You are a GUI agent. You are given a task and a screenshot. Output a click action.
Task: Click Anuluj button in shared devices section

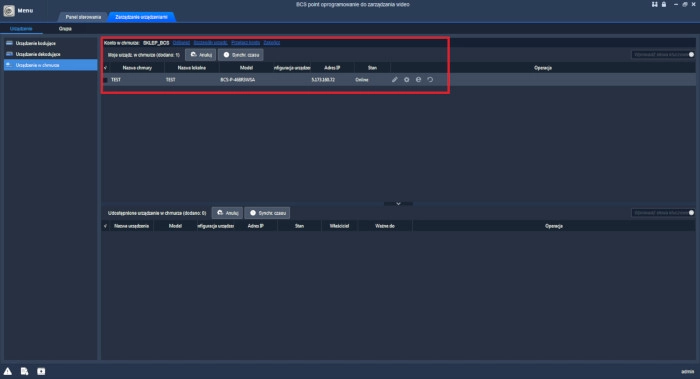(x=227, y=213)
